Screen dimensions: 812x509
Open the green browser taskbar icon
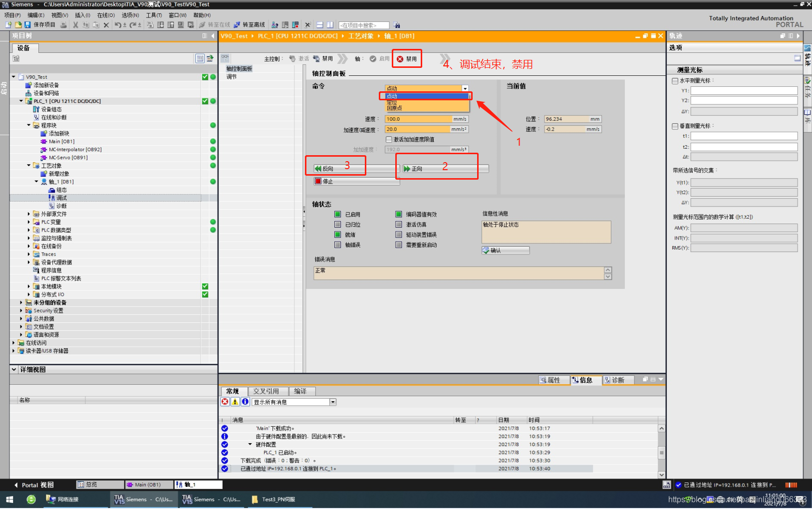(31, 499)
